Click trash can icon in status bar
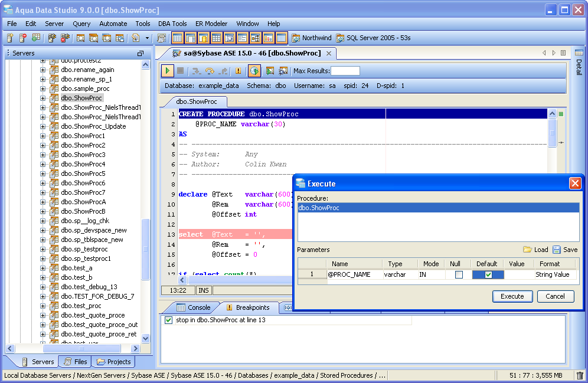Screen dimensions: 588x383 580,375
